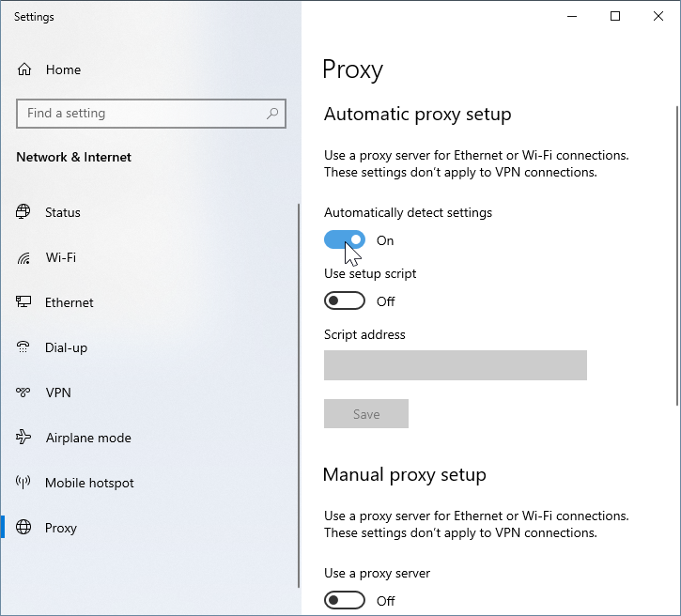681x616 pixels.
Task: Click the Home house icon
Action: point(24,69)
